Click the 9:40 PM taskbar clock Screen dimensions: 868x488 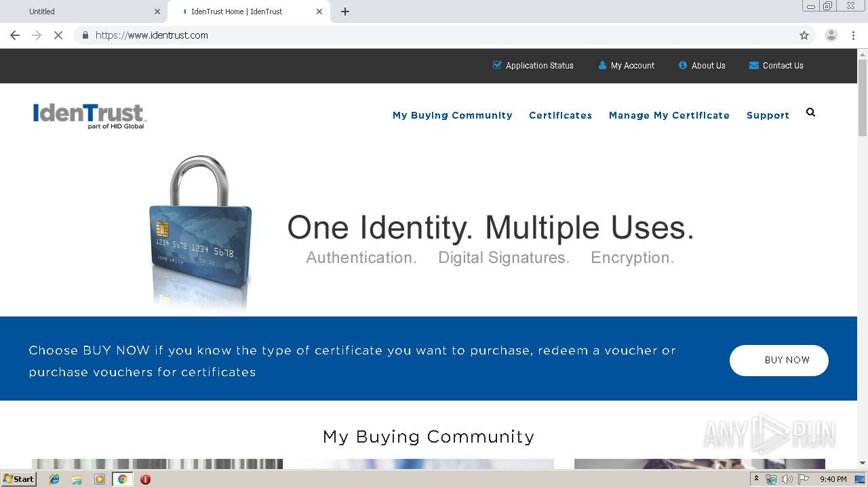[x=833, y=479]
